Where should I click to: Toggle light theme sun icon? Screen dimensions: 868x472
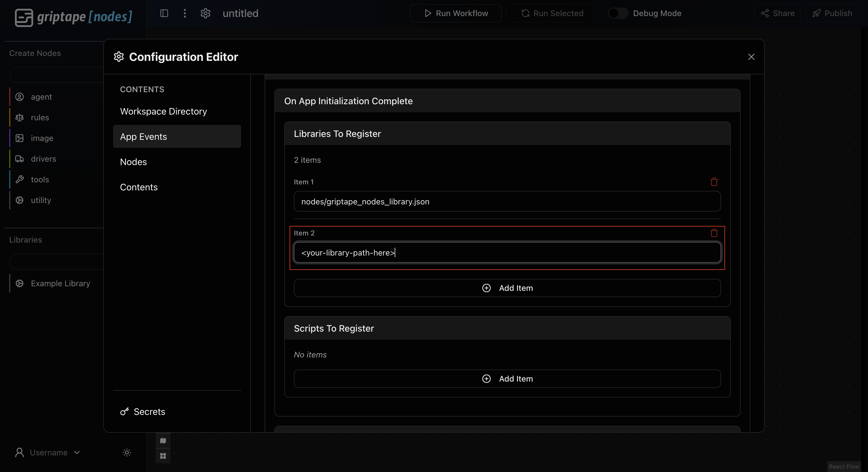point(127,452)
